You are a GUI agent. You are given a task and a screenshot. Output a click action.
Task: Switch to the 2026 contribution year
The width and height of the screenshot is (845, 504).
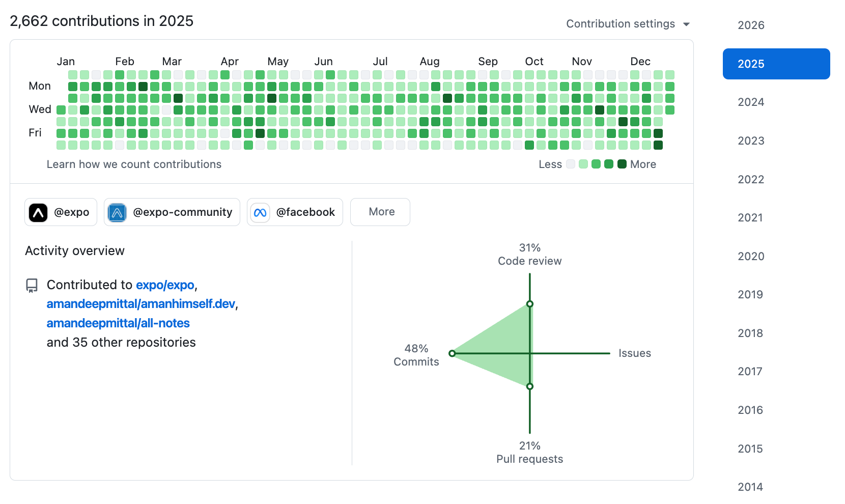pyautogui.click(x=751, y=25)
